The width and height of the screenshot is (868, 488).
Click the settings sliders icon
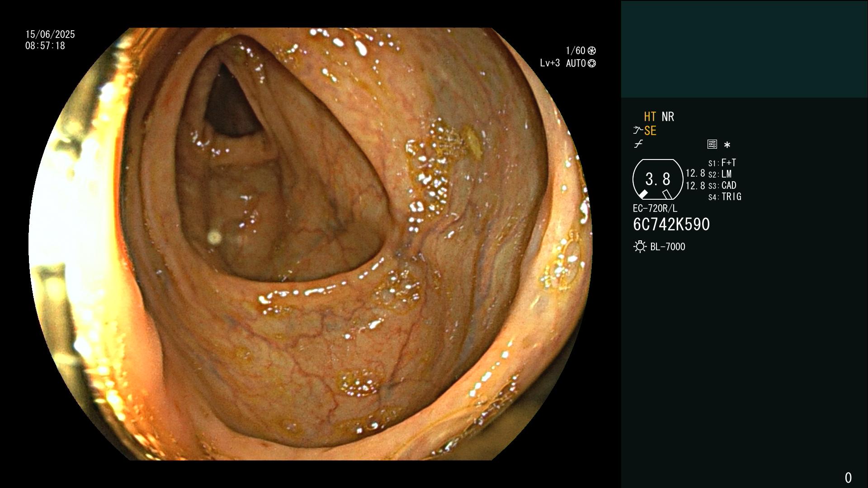pyautogui.click(x=712, y=145)
